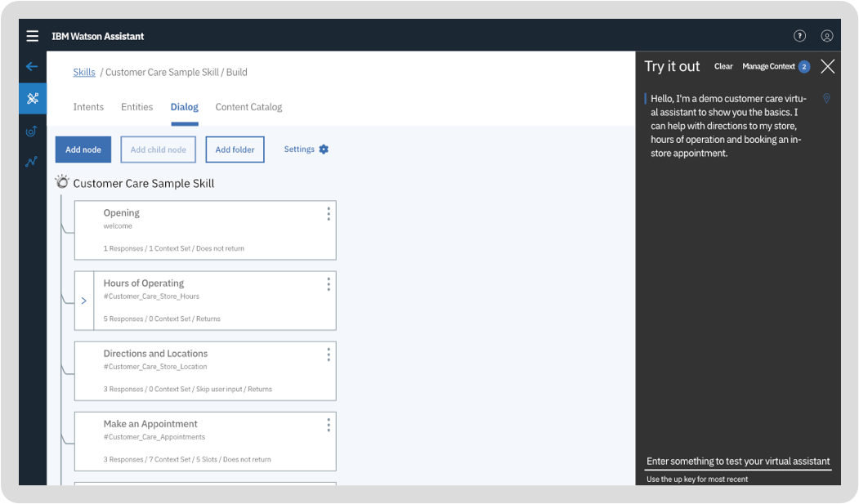Image resolution: width=859 pixels, height=504 pixels.
Task: Open the analytics graph sidebar icon
Action: tap(32, 162)
